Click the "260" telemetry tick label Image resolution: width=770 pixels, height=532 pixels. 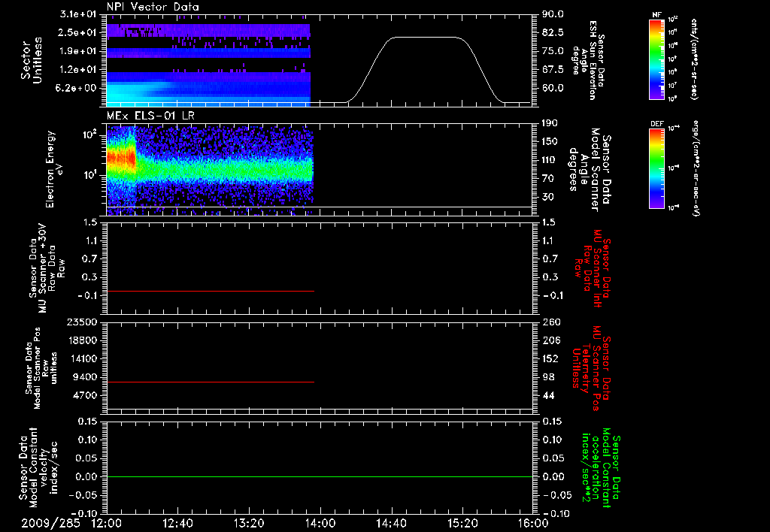pos(550,322)
